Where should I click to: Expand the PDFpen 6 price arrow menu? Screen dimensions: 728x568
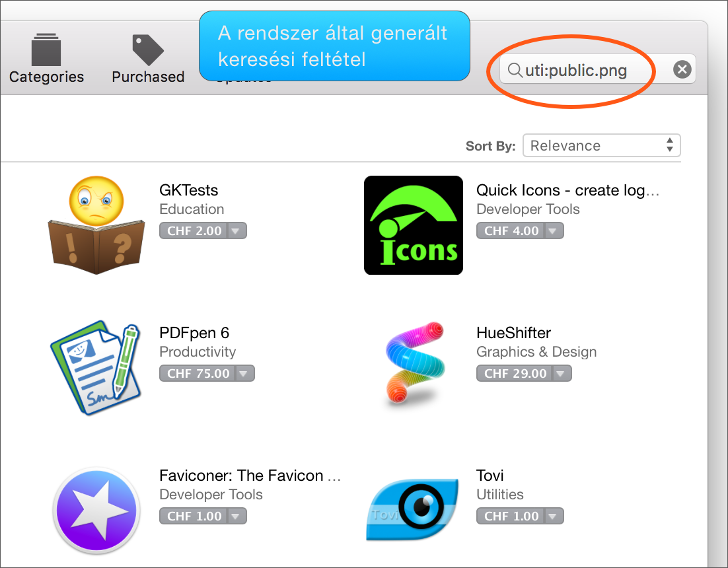coord(244,373)
